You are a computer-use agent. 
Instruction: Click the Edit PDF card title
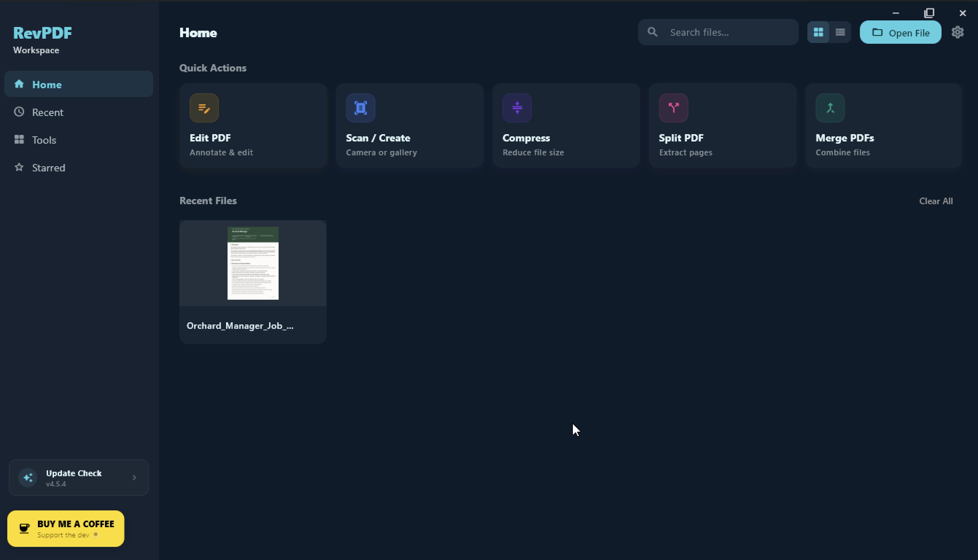(x=210, y=138)
